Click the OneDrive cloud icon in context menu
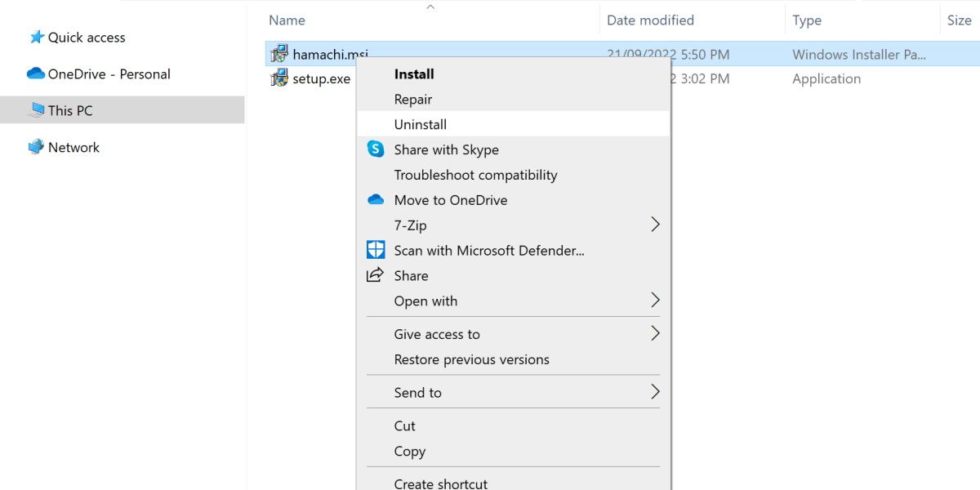Viewport: 980px width, 490px height. [x=376, y=200]
